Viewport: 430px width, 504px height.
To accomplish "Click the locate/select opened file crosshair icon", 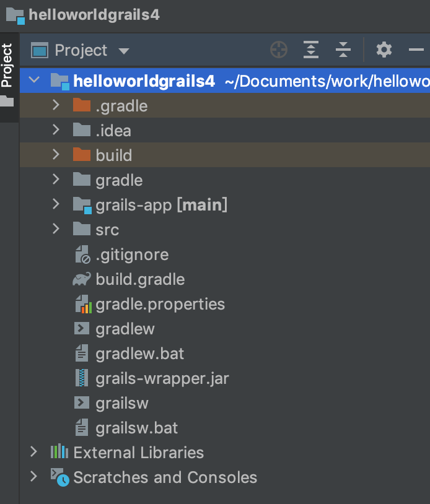I will click(x=279, y=50).
